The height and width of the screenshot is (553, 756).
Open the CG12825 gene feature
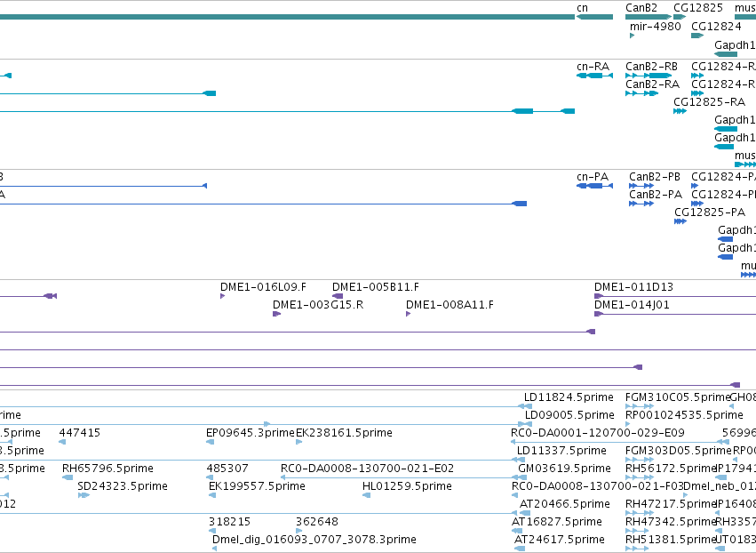(x=680, y=17)
